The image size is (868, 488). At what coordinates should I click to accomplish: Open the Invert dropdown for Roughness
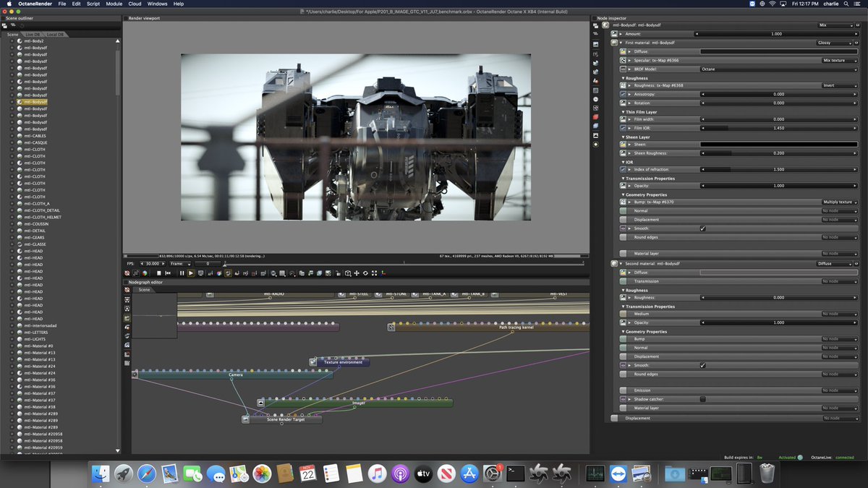(x=839, y=85)
